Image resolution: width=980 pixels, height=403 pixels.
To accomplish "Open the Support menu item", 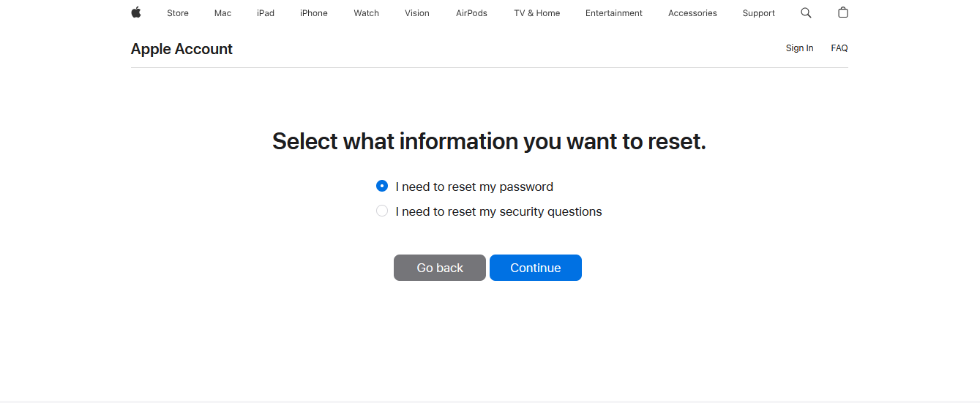I will [x=759, y=13].
